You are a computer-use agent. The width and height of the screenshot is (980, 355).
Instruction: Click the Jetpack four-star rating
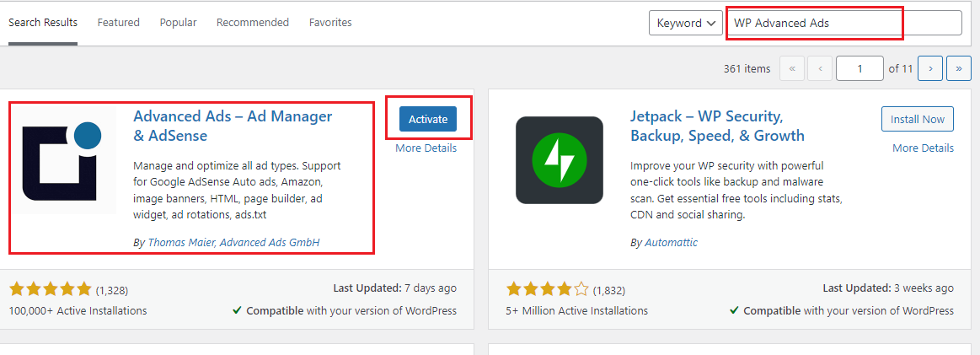coord(548,289)
